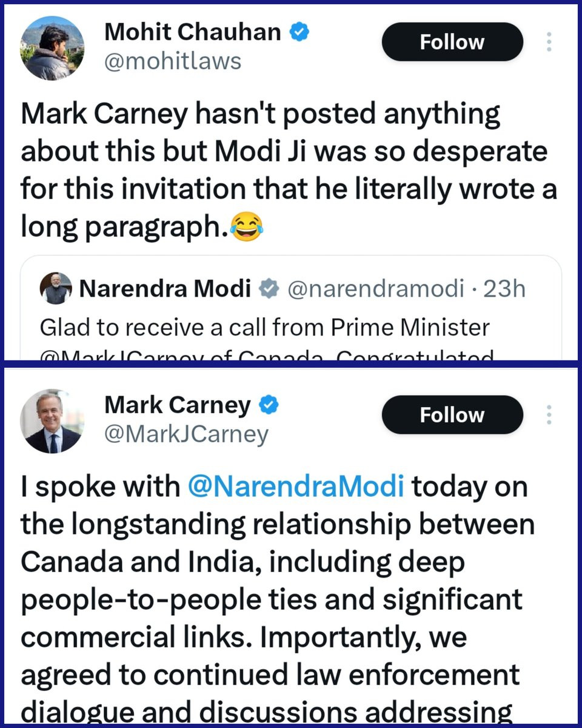Click the @NarendraModi mention in Carney's tweet

point(296,487)
